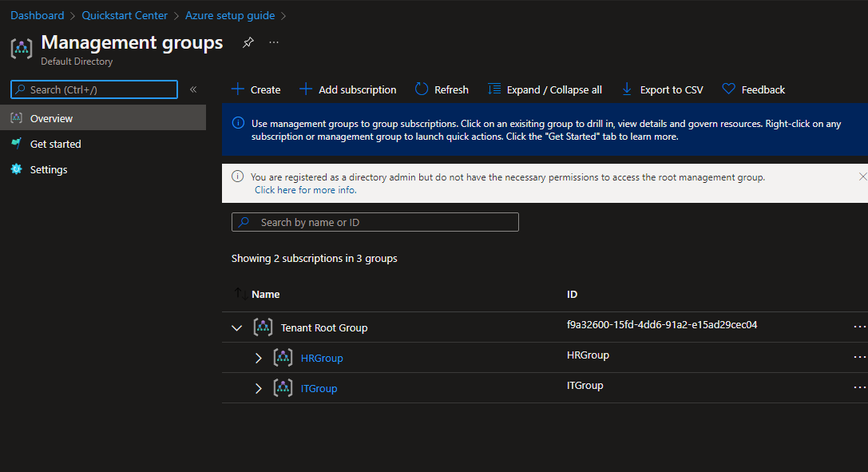The height and width of the screenshot is (472, 868).
Task: Dismiss the permissions warning banner
Action: click(x=862, y=177)
